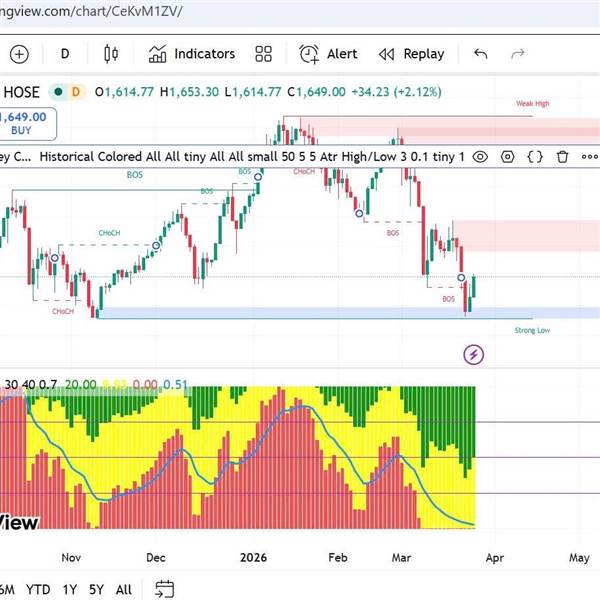
Task: Click the add symbol plus icon
Action: [x=19, y=54]
